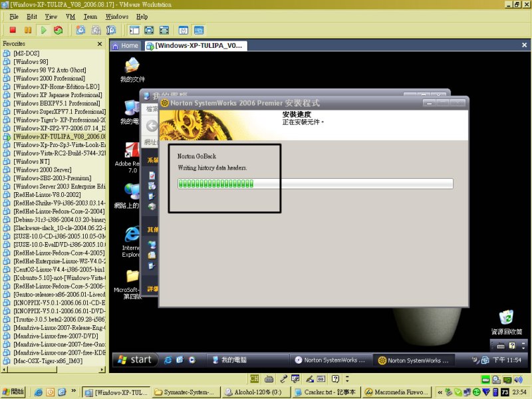This screenshot has width=532, height=399.
Task: Click the red Power Off toolbar button
Action: (x=13, y=30)
